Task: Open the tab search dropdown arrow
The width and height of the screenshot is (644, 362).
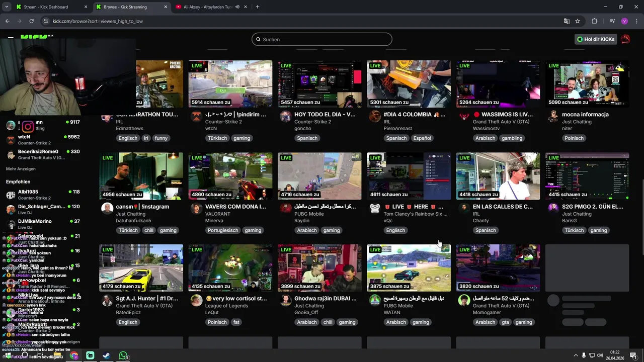Action: pyautogui.click(x=7, y=7)
